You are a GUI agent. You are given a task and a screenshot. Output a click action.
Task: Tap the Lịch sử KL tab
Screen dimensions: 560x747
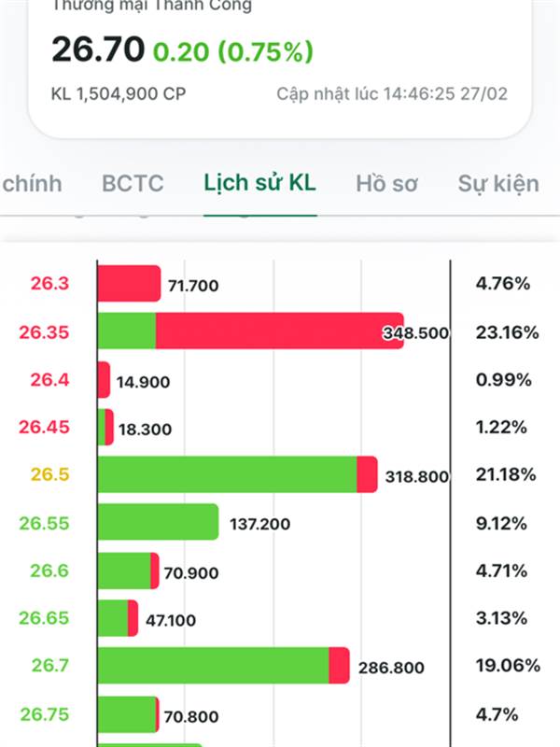259,182
